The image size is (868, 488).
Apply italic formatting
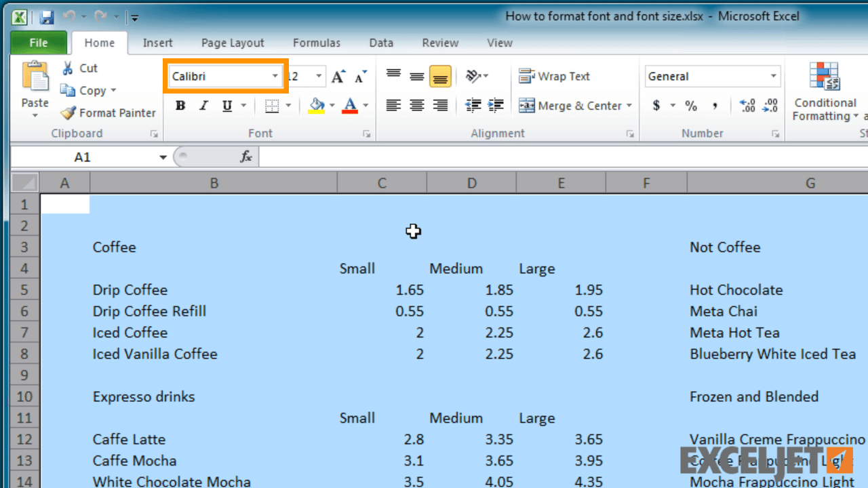click(204, 106)
